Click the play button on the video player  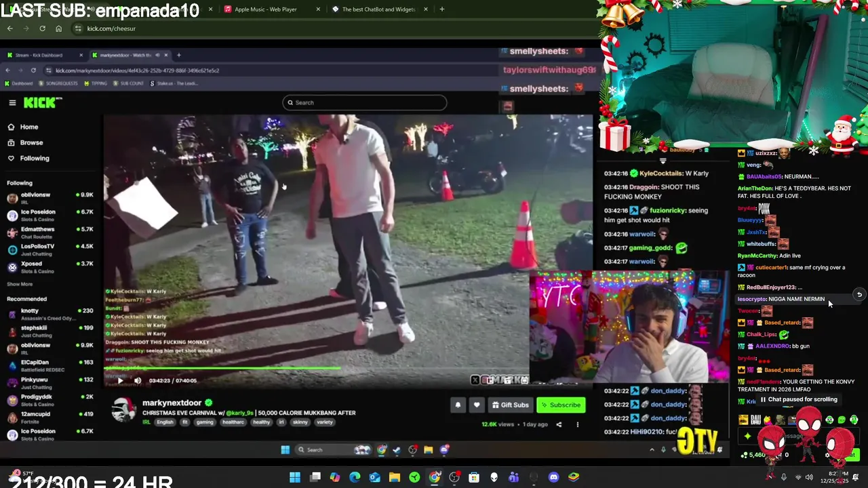coord(120,380)
